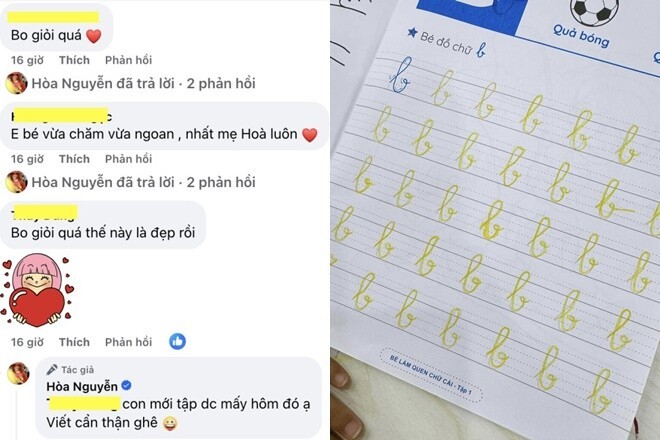Like the sticker comment with Thích

click(x=74, y=342)
